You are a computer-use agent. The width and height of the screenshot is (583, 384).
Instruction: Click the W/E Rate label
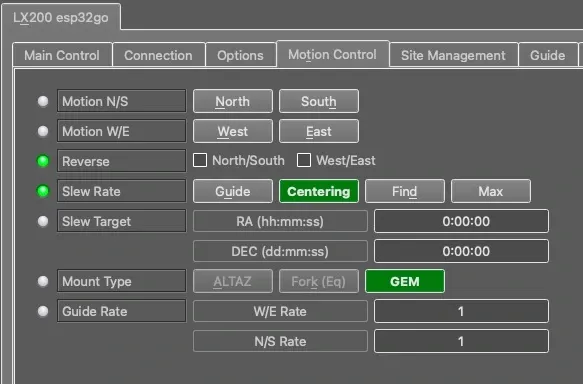[x=280, y=311]
